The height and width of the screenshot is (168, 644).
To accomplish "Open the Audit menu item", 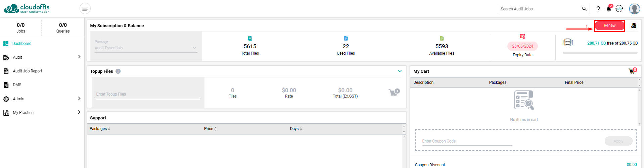I will tap(17, 57).
